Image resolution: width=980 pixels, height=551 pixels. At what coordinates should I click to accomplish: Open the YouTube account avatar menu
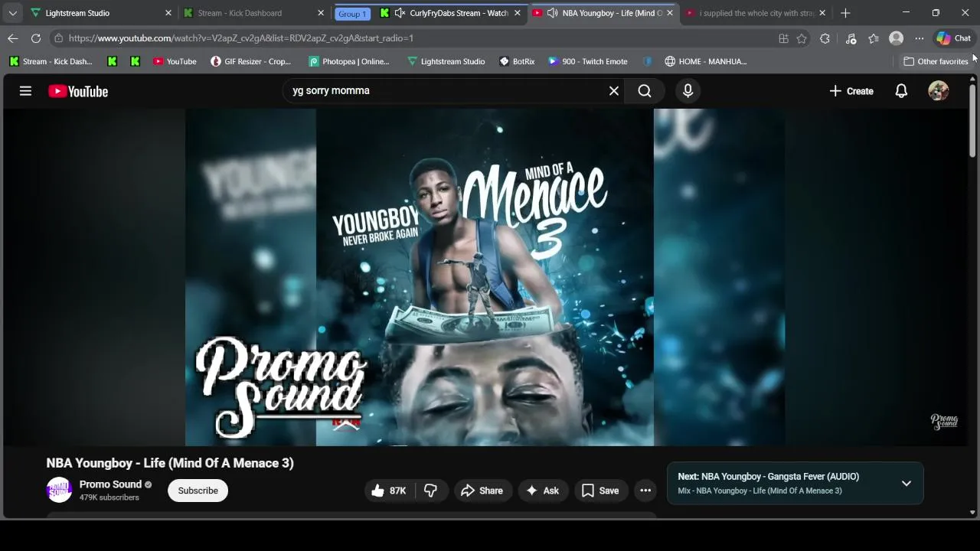tap(939, 91)
